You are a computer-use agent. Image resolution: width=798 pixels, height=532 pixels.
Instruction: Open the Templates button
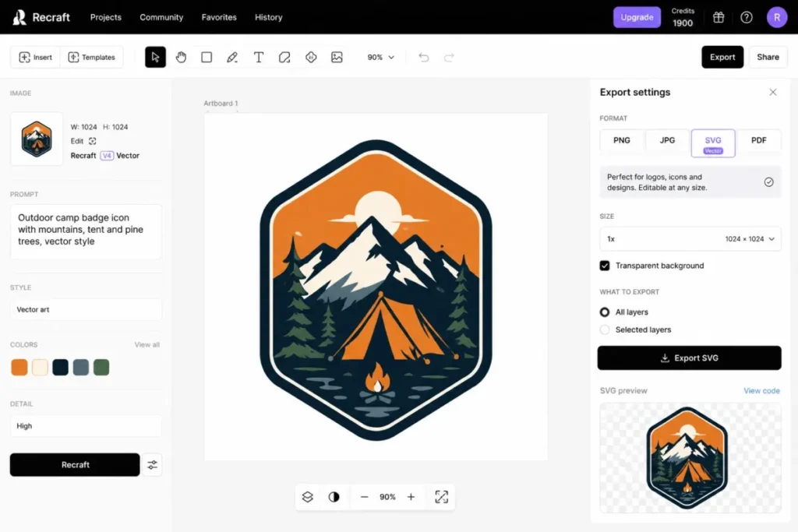(x=92, y=57)
